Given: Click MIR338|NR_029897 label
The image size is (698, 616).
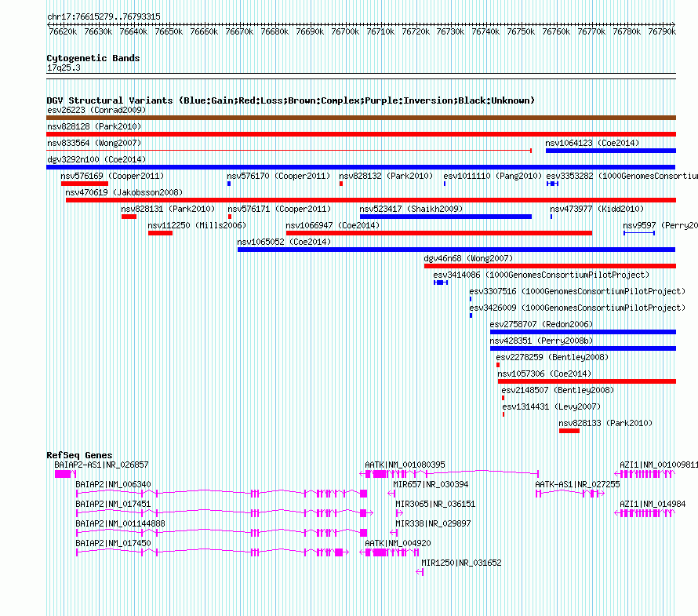Looking at the screenshot, I should [x=433, y=523].
